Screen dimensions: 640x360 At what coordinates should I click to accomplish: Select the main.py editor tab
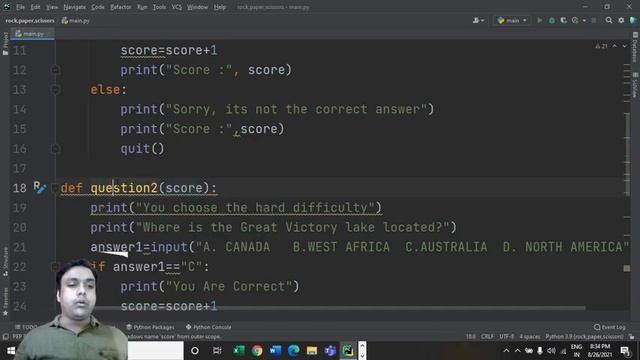tap(33, 34)
